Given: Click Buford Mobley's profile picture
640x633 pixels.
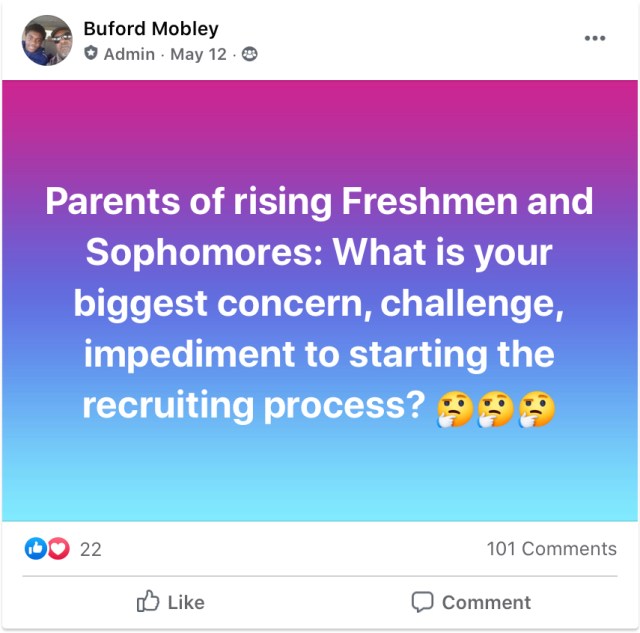Looking at the screenshot, I should (47, 40).
